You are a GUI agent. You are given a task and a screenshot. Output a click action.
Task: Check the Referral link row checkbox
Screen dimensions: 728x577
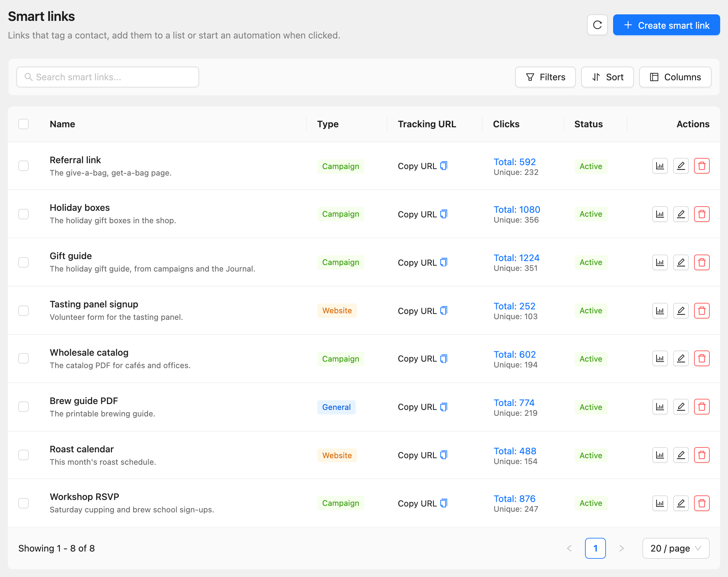coord(23,166)
